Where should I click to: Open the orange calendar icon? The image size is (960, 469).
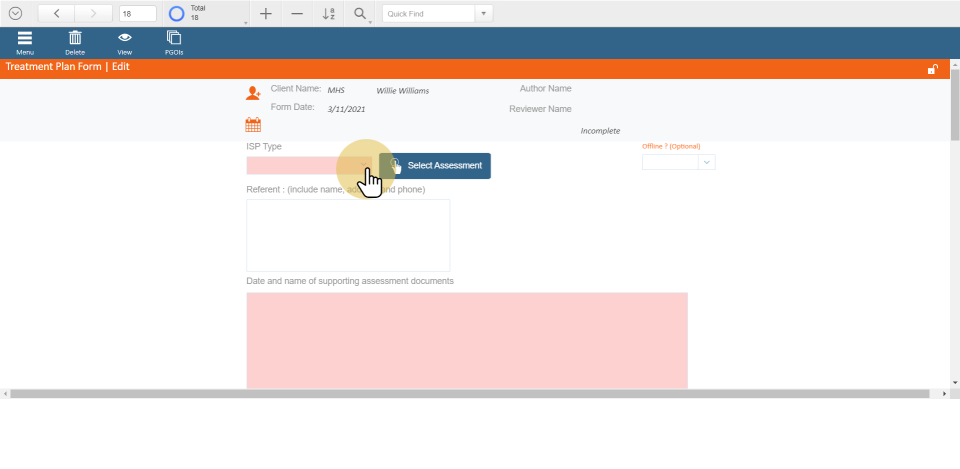(253, 125)
